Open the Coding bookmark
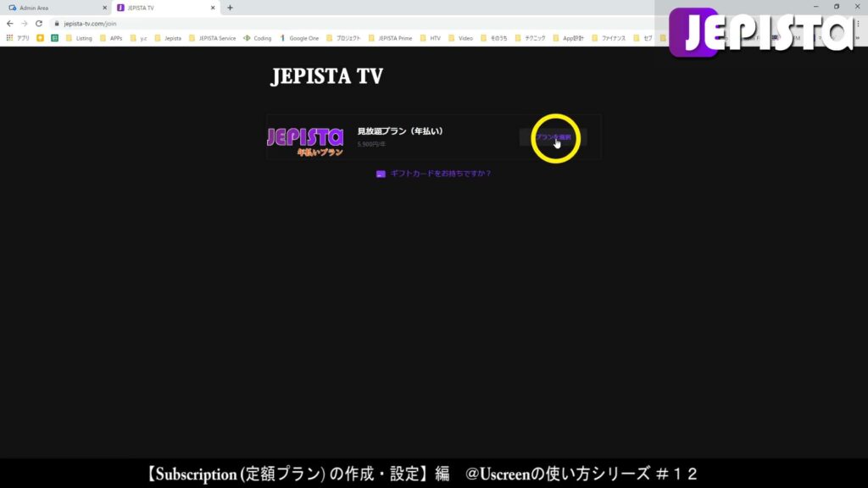Image resolution: width=868 pixels, height=488 pixels. point(258,38)
